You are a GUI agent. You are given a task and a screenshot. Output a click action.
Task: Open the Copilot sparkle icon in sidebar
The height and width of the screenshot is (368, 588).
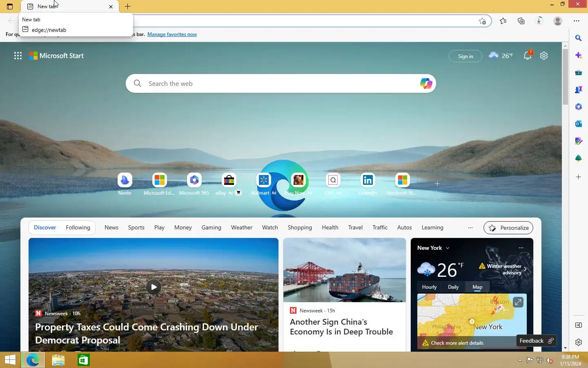coord(578,55)
